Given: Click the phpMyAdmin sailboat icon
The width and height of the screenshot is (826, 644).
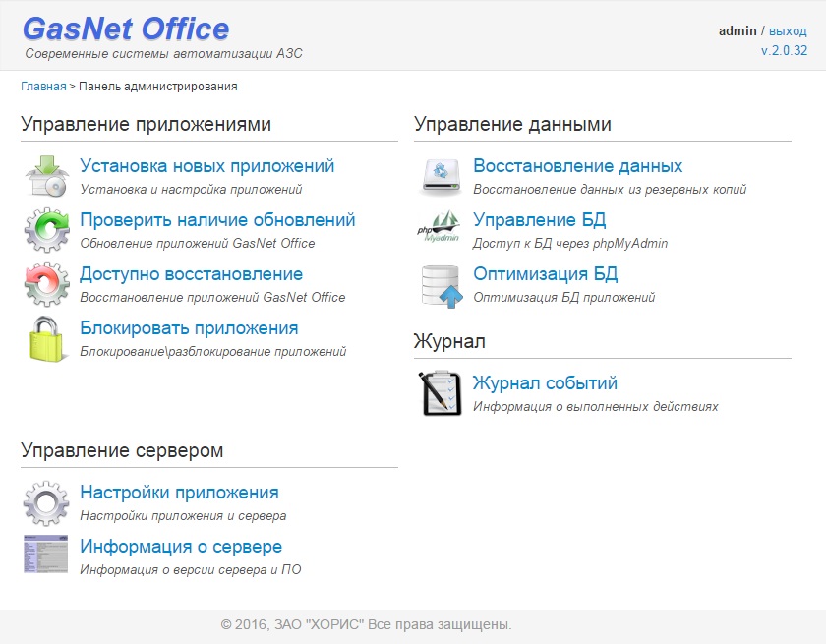Looking at the screenshot, I should pyautogui.click(x=439, y=227).
